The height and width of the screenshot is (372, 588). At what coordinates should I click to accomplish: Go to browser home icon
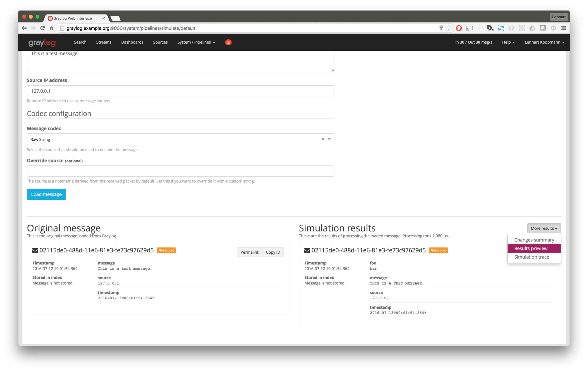51,28
